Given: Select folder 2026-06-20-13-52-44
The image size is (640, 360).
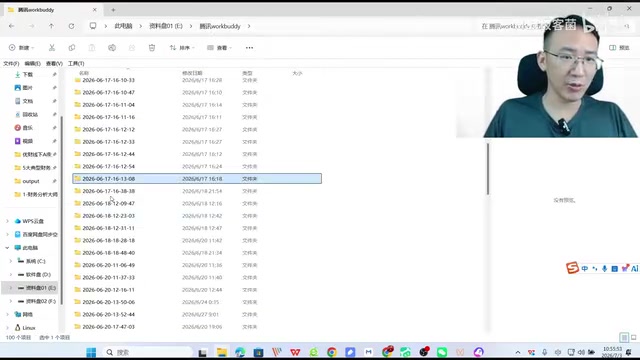Looking at the screenshot, I should (108, 314).
